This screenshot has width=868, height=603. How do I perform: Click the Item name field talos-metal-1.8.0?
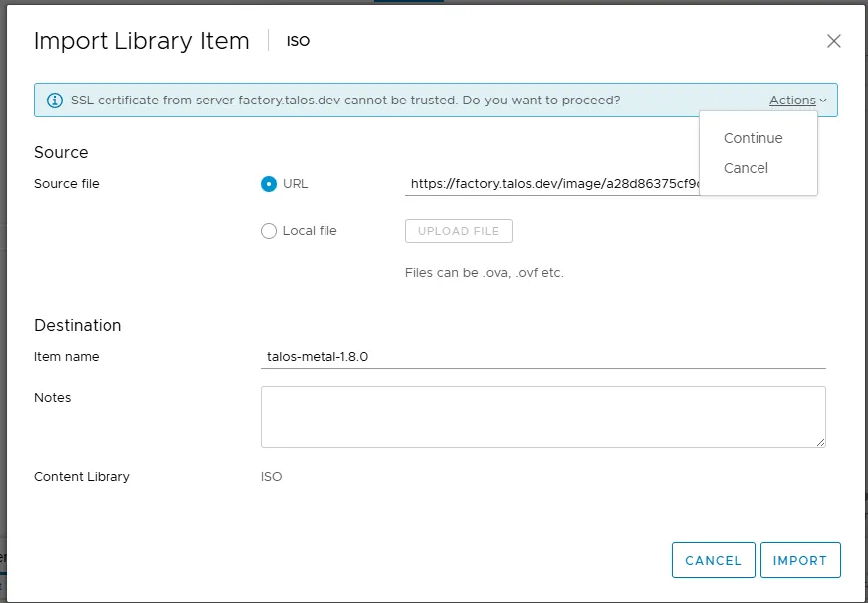[542, 356]
